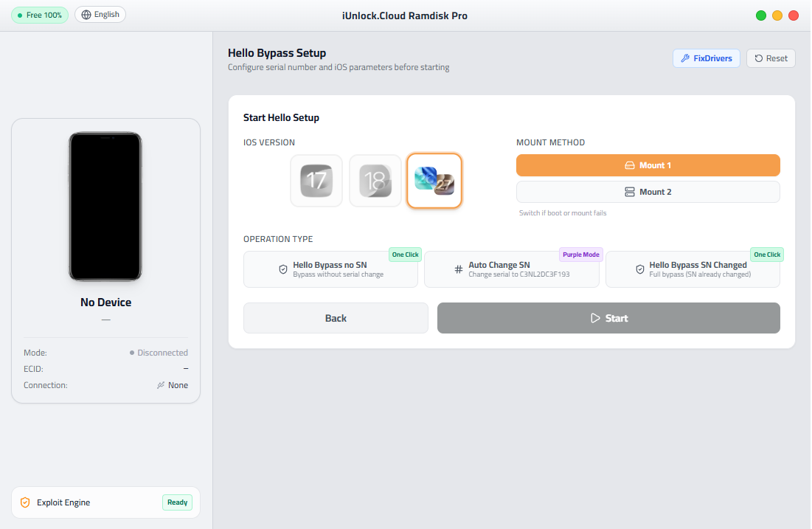812x529 pixels.
Task: Click the yellow window control button
Action: 777,15
